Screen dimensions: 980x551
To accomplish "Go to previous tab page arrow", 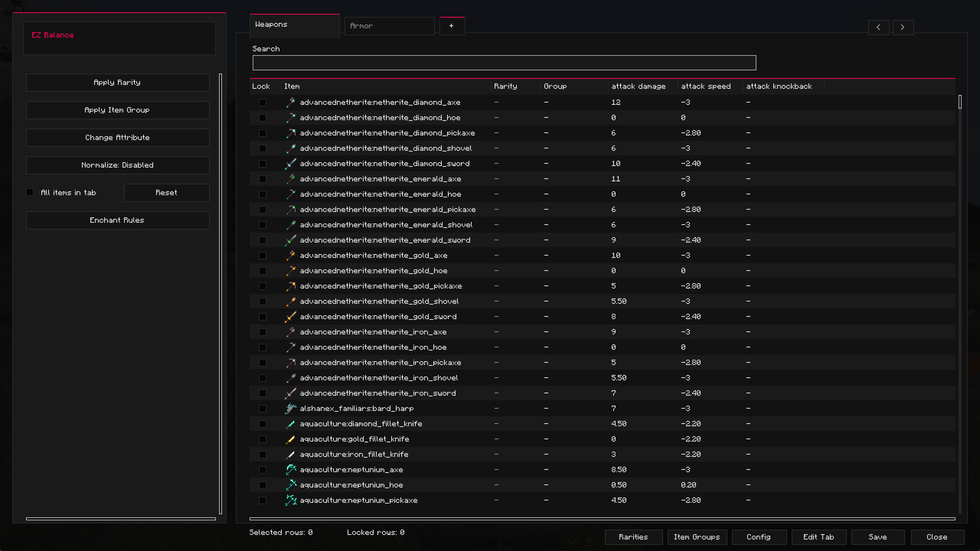I will point(879,27).
